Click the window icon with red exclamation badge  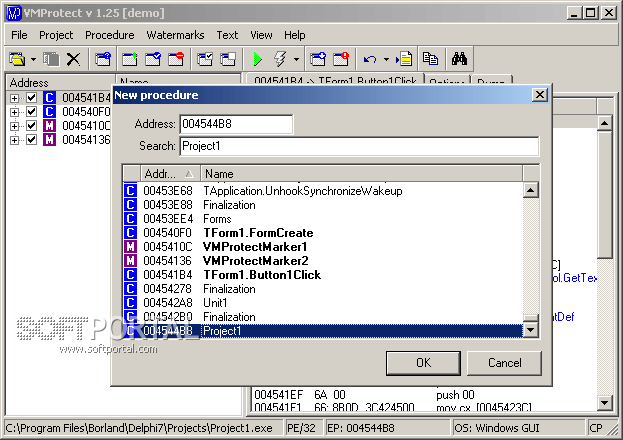point(341,59)
